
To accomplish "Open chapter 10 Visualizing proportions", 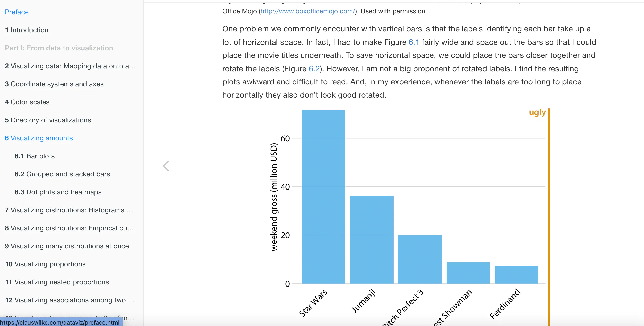I will click(45, 264).
